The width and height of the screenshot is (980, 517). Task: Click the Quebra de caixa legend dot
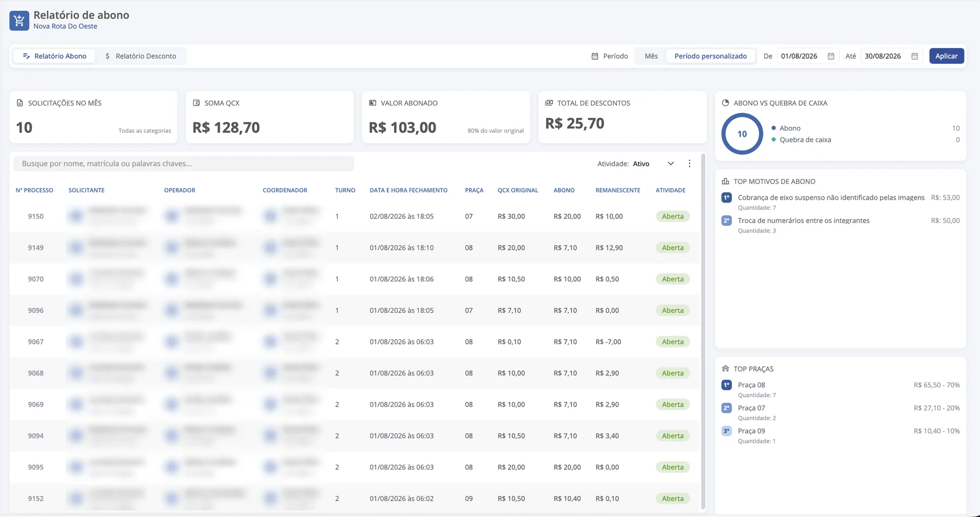pos(774,140)
